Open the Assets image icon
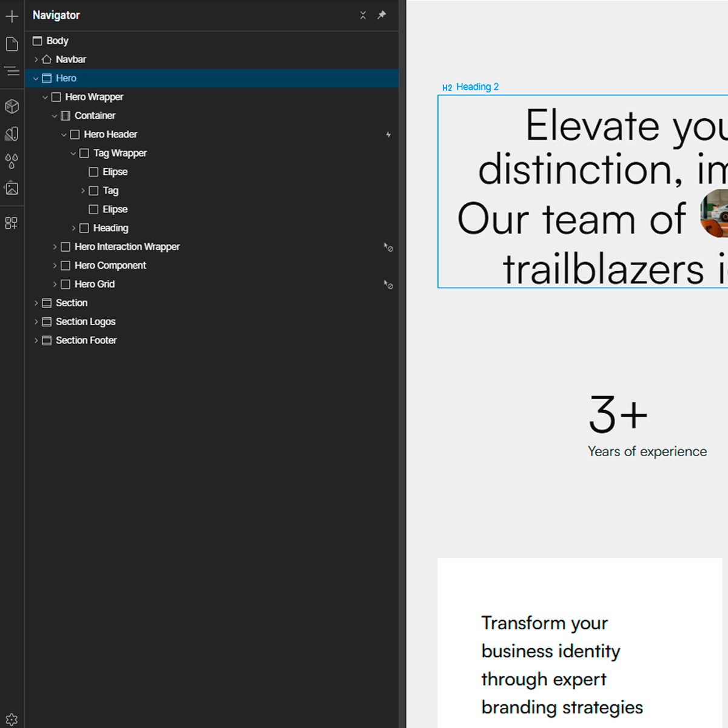Screen dimensions: 728x728 point(12,189)
